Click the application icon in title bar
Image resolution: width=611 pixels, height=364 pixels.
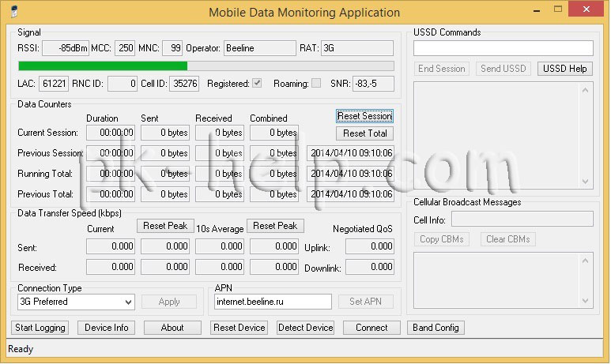14,11
